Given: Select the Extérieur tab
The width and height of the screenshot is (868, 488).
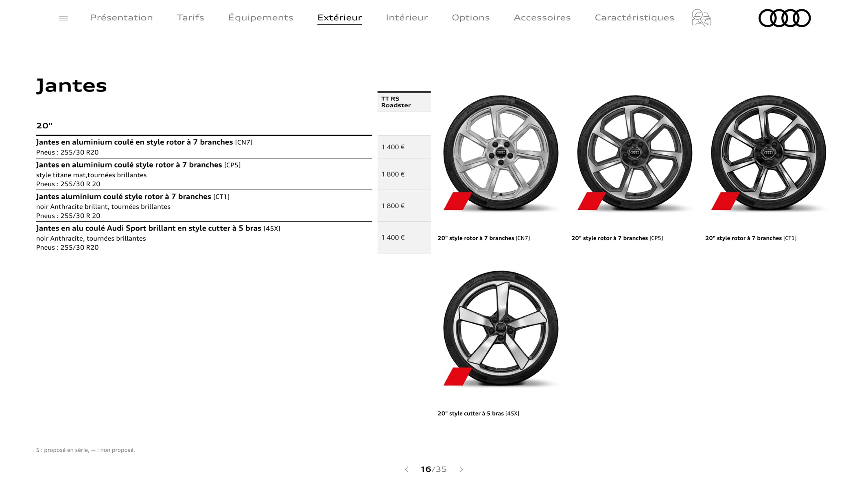Looking at the screenshot, I should click(339, 17).
